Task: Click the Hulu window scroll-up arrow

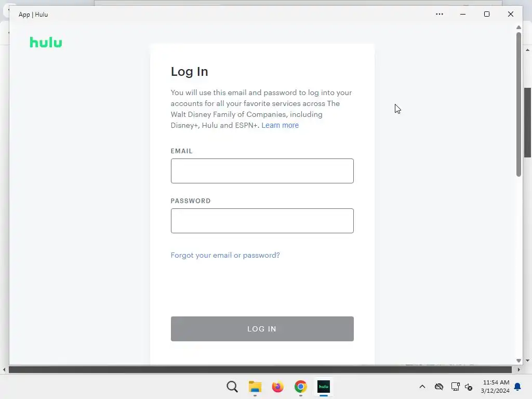Action: (x=518, y=27)
